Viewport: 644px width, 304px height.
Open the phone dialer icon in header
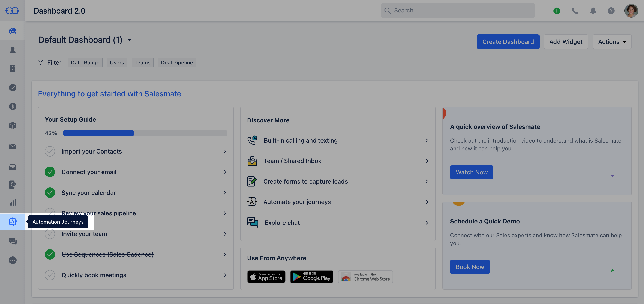(x=575, y=11)
